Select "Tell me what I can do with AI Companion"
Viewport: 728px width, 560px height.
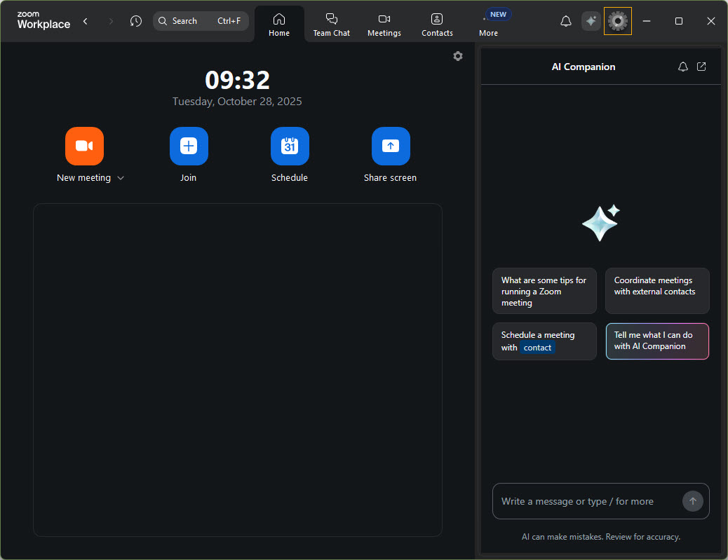pos(657,341)
